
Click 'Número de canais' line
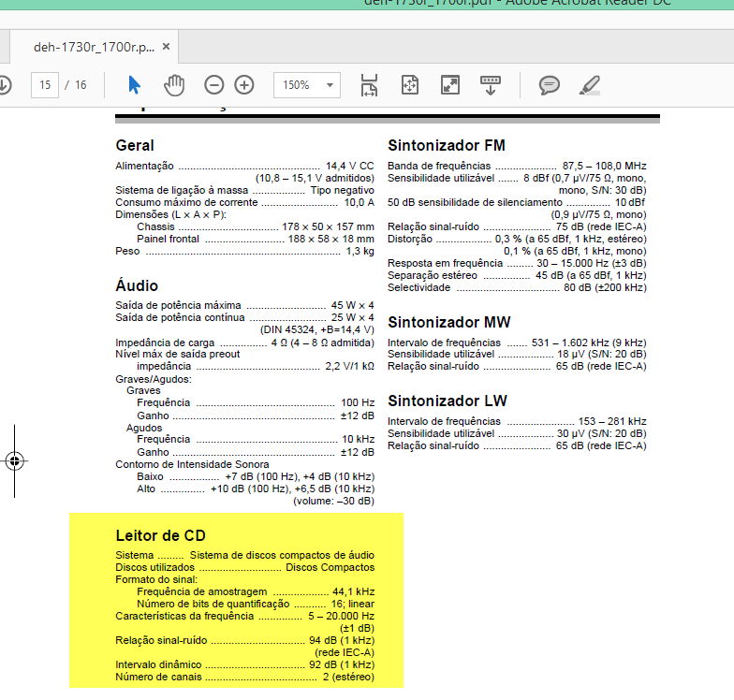click(245, 678)
